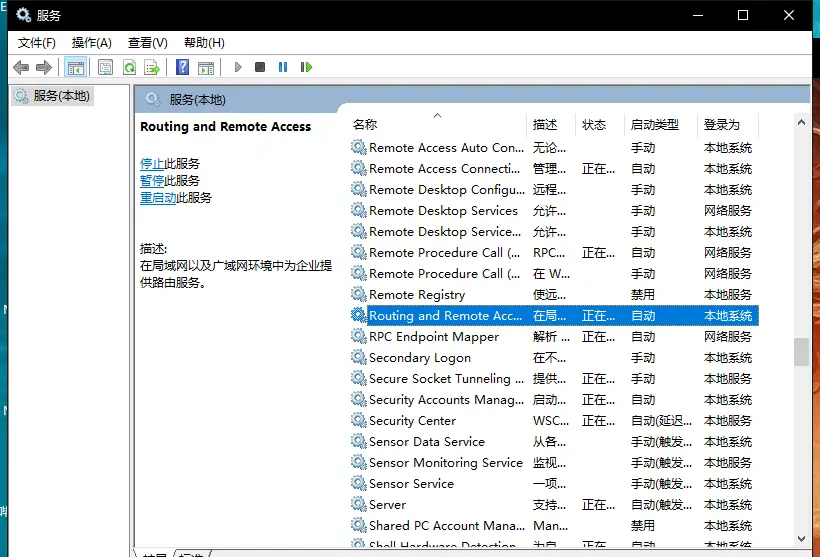Sort by the 登录为 column header

[x=728, y=124]
